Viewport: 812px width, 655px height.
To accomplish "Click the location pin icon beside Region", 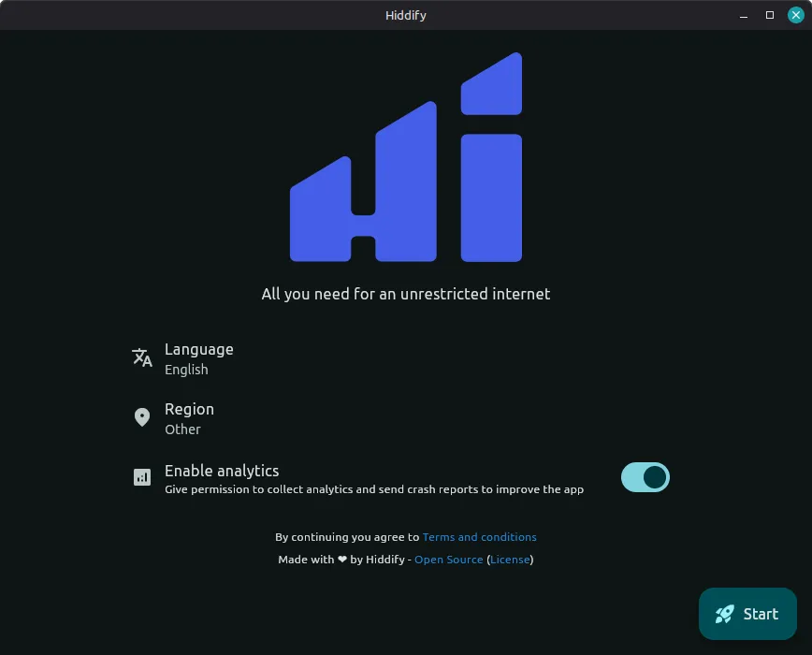I will [x=142, y=417].
